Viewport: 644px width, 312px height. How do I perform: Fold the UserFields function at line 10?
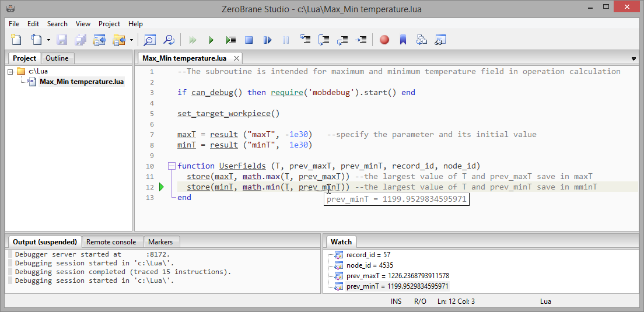pos(171,166)
